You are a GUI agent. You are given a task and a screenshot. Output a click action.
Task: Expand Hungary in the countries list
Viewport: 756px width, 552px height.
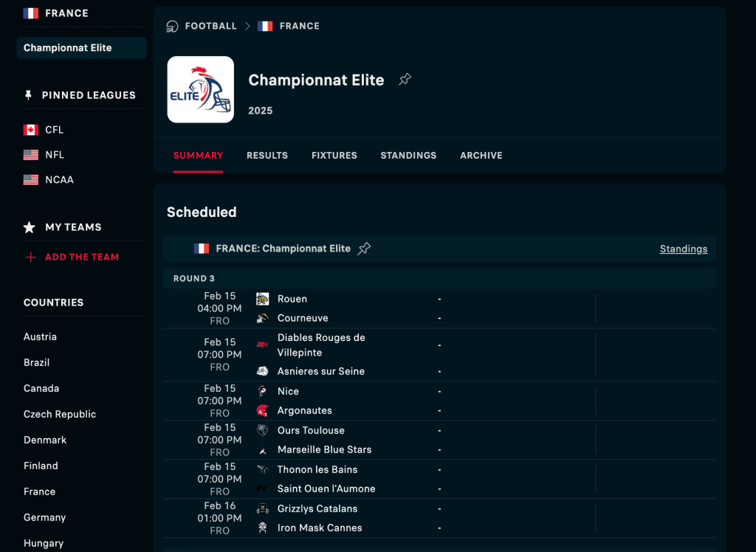pyautogui.click(x=44, y=543)
